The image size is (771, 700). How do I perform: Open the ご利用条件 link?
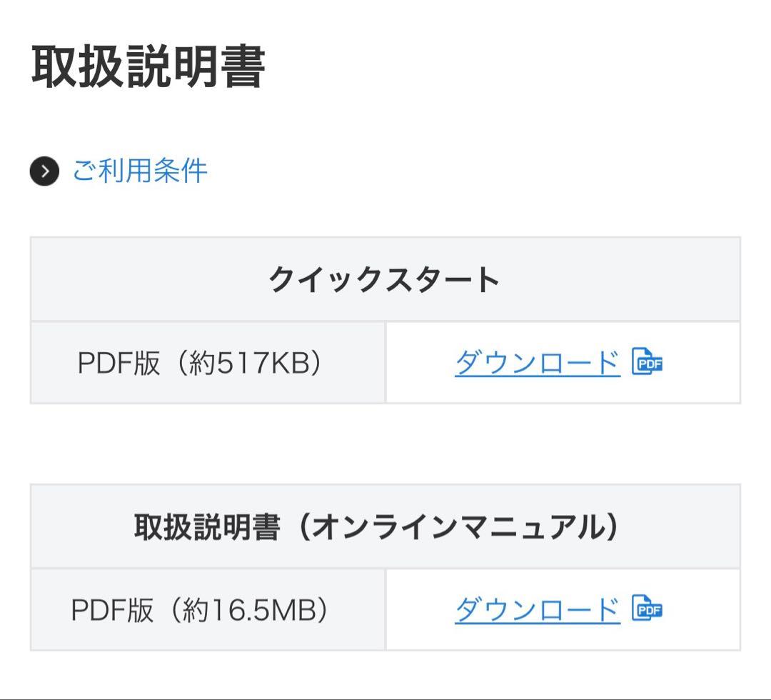pyautogui.click(x=140, y=171)
